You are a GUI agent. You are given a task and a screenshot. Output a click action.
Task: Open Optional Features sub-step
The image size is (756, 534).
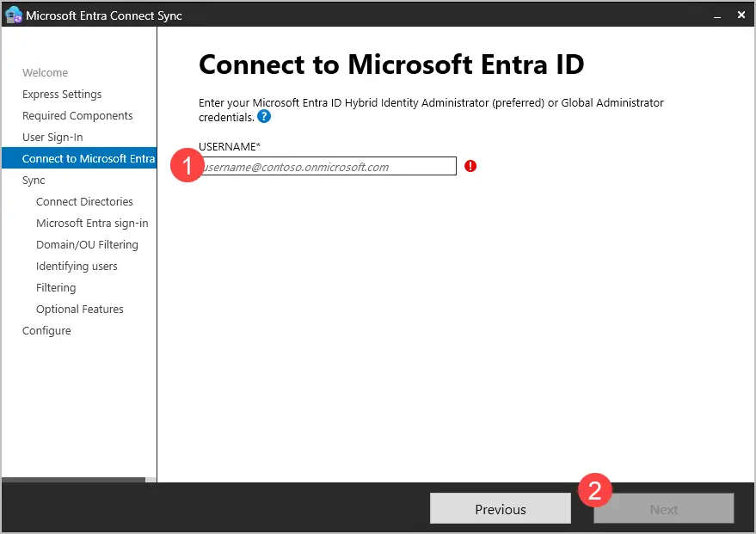tap(79, 309)
